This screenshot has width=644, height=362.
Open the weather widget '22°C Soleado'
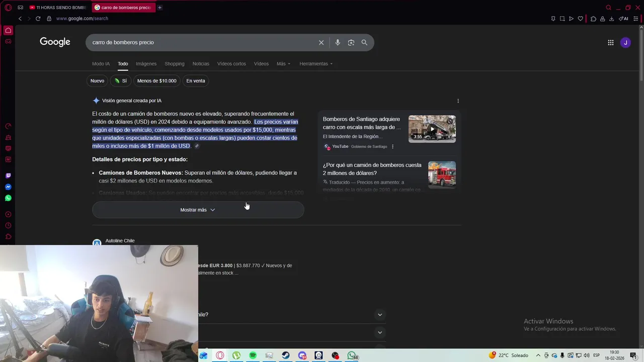508,355
